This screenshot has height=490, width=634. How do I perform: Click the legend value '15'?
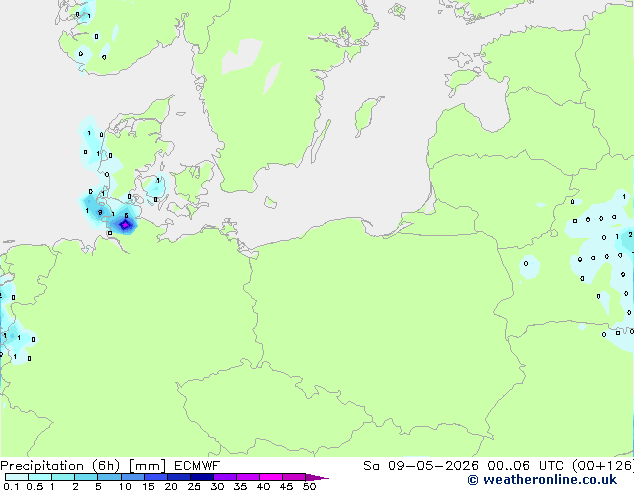[148, 486]
